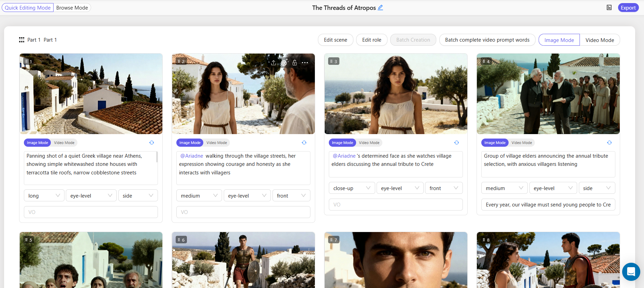Select Image Mode on shot 3

(x=342, y=143)
